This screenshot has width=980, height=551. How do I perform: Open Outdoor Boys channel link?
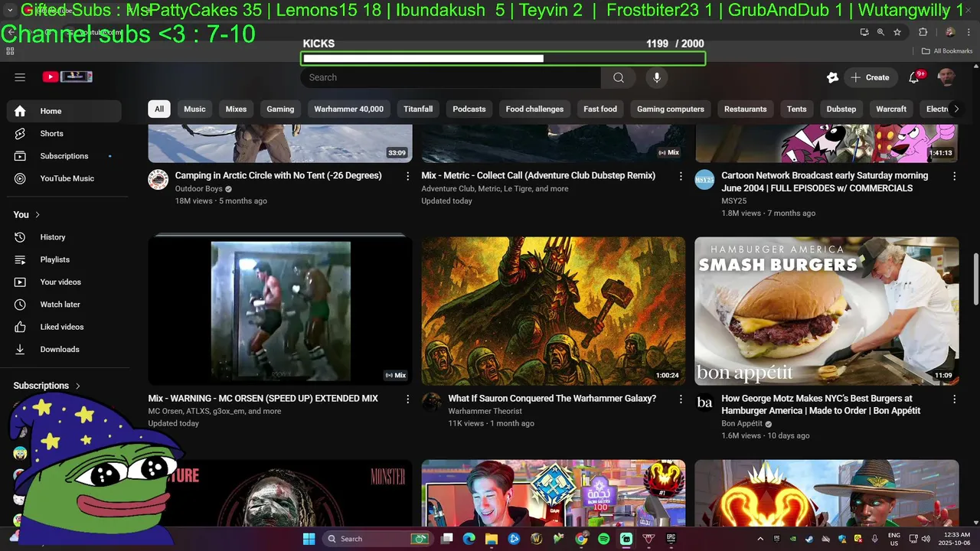point(199,188)
